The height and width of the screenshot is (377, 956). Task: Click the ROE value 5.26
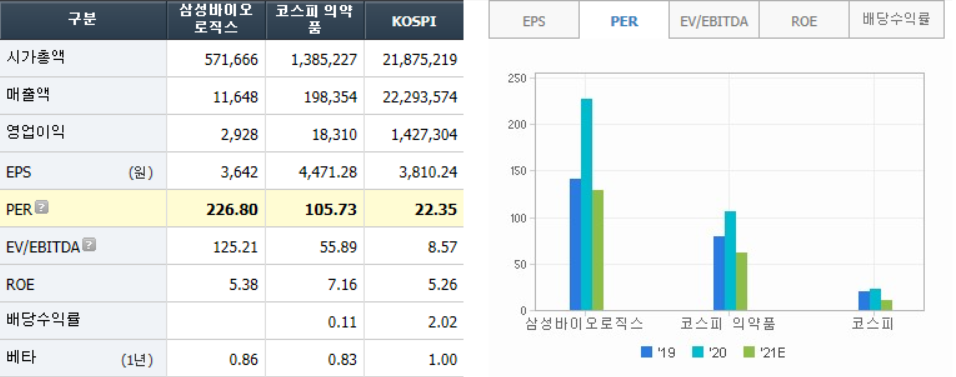[444, 285]
